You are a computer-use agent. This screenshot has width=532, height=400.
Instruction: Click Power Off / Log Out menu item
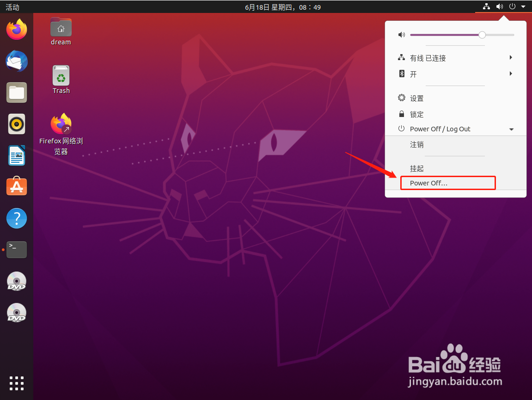tap(456, 129)
